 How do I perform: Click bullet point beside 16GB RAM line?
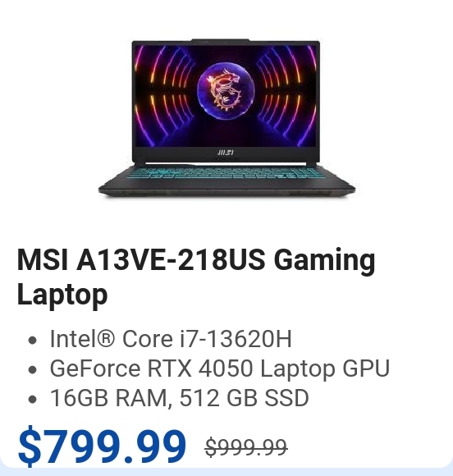32,399
